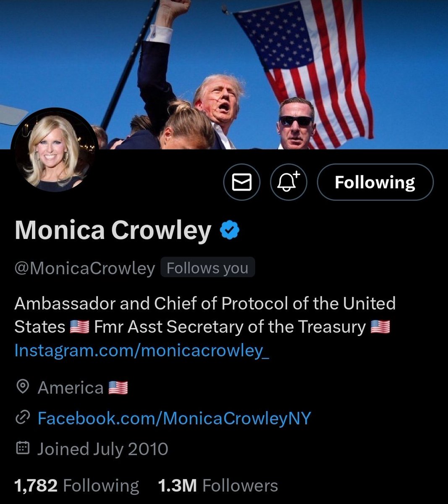This screenshot has height=504, width=448.
Task: Unfollow using the Following button
Action: [375, 182]
